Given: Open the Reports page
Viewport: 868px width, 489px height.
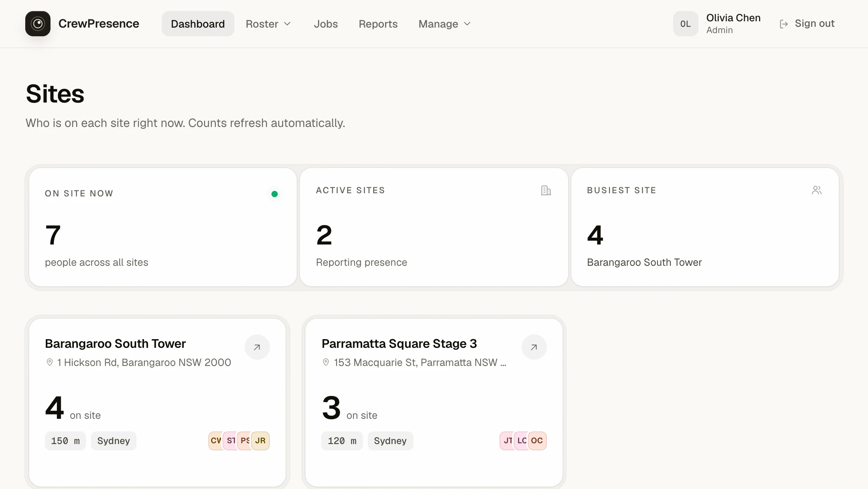Looking at the screenshot, I should pos(378,24).
